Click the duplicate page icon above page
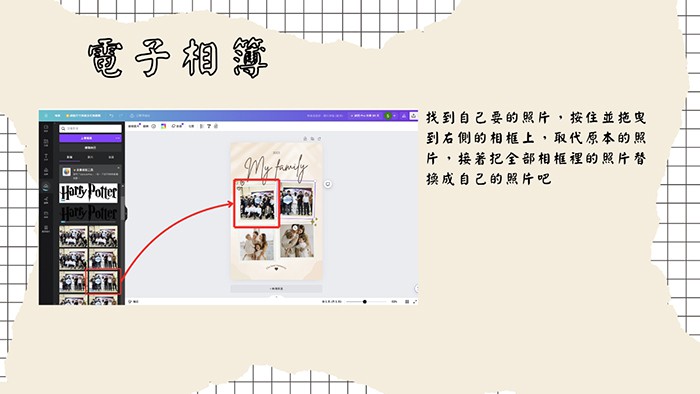This screenshot has height=394, width=700. point(312,139)
